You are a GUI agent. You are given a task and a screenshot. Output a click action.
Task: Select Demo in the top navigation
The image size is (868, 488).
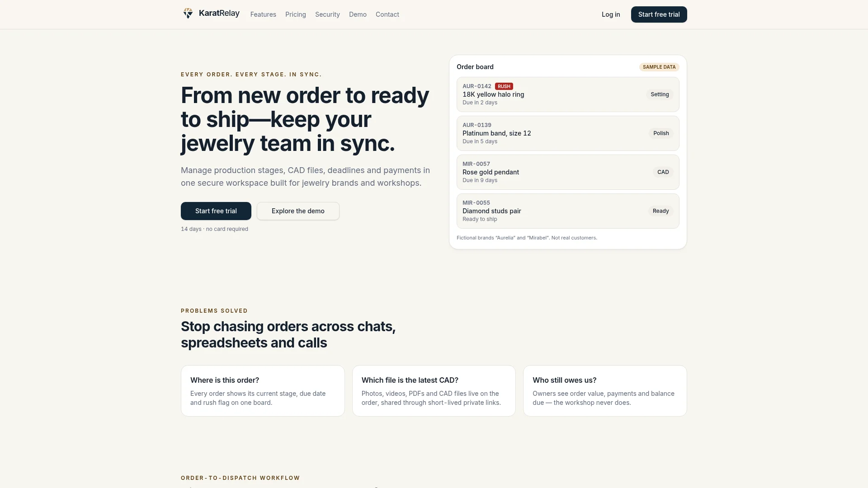358,14
